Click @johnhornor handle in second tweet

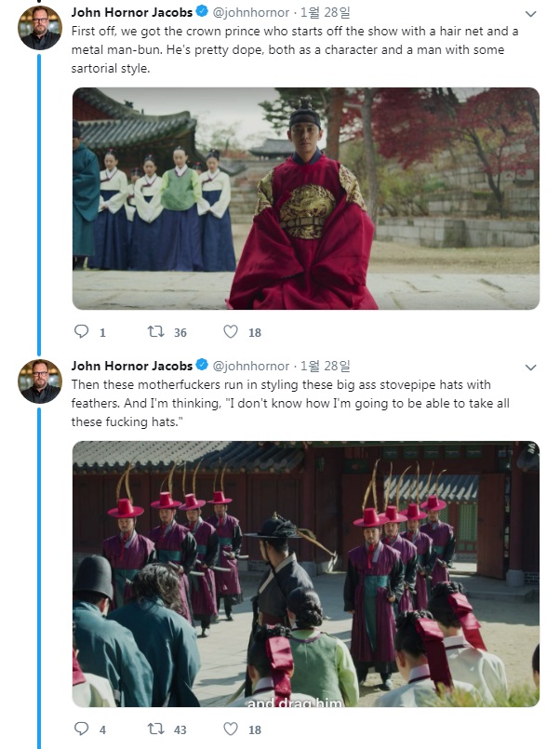(x=251, y=367)
